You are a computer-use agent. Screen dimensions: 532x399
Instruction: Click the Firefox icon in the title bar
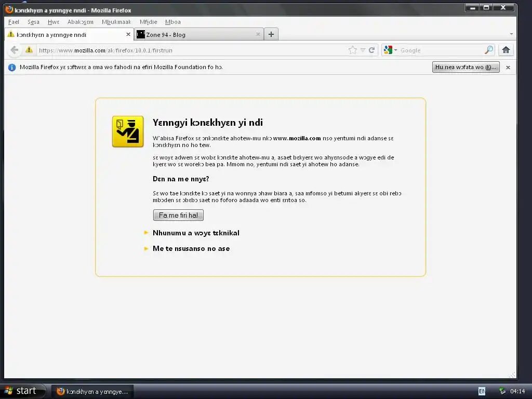[9, 9]
